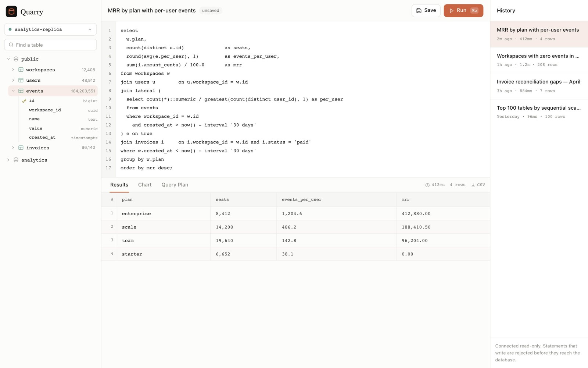Click line number 17 in gutter
This screenshot has width=588, height=368.
(108, 168)
